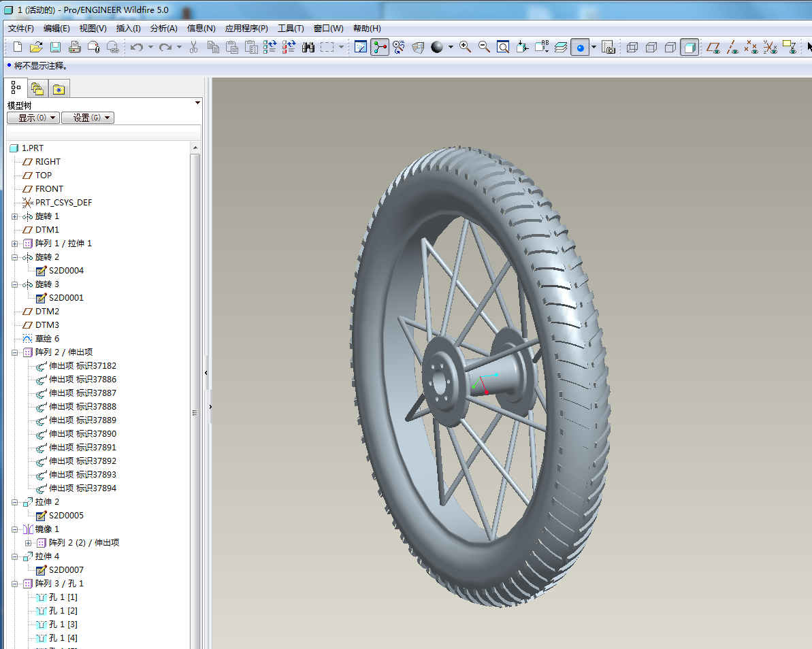Click the binoculars Find tool
Image resolution: width=812 pixels, height=649 pixels.
coord(308,47)
